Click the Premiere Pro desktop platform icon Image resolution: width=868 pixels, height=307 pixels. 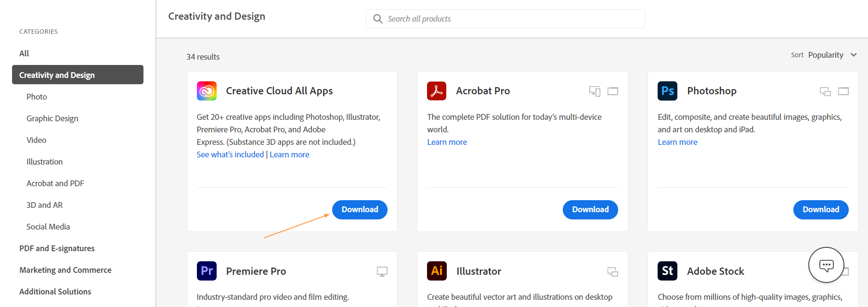click(382, 271)
